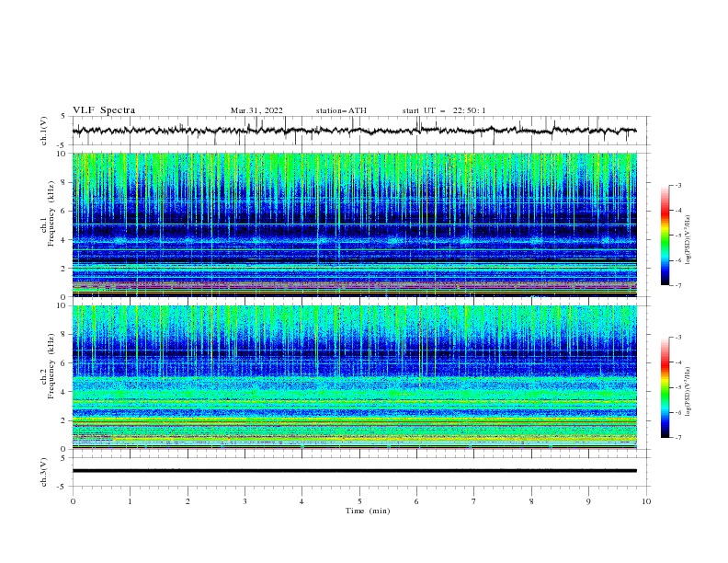
Task: Click the '-7' value on ch.1 color bar
Action: click(x=677, y=285)
